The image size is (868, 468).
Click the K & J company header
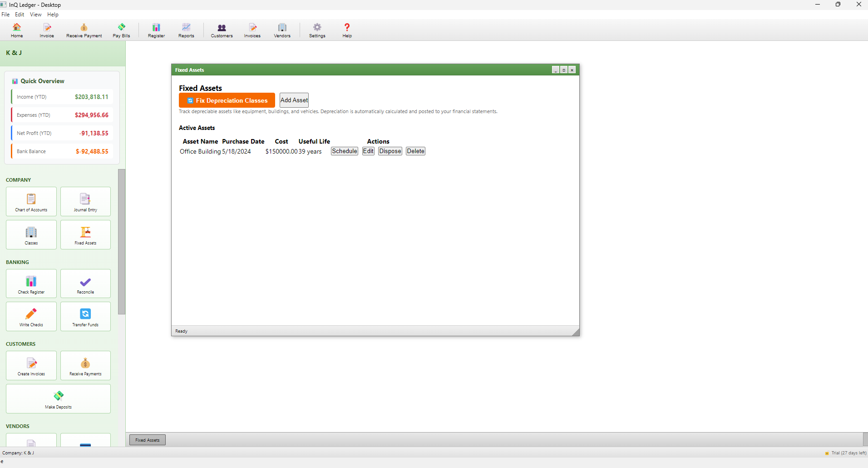click(14, 53)
